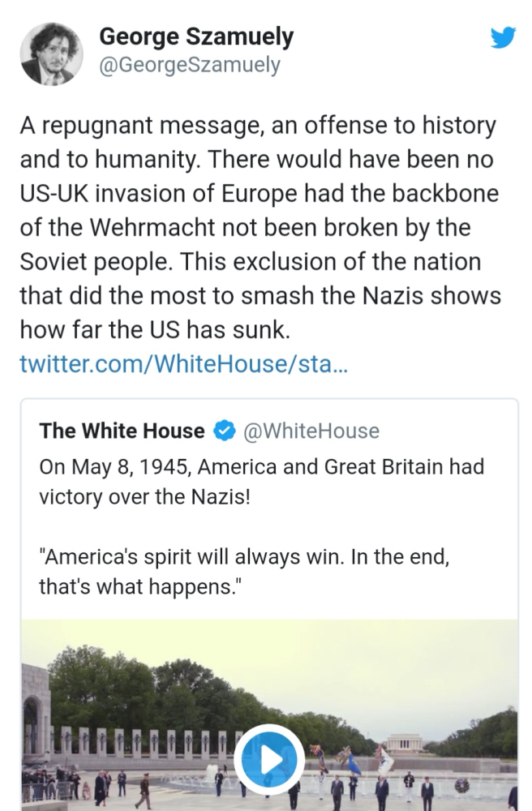This screenshot has width=532, height=811.
Task: Click the "George Szamuely" display name
Action: (x=195, y=36)
